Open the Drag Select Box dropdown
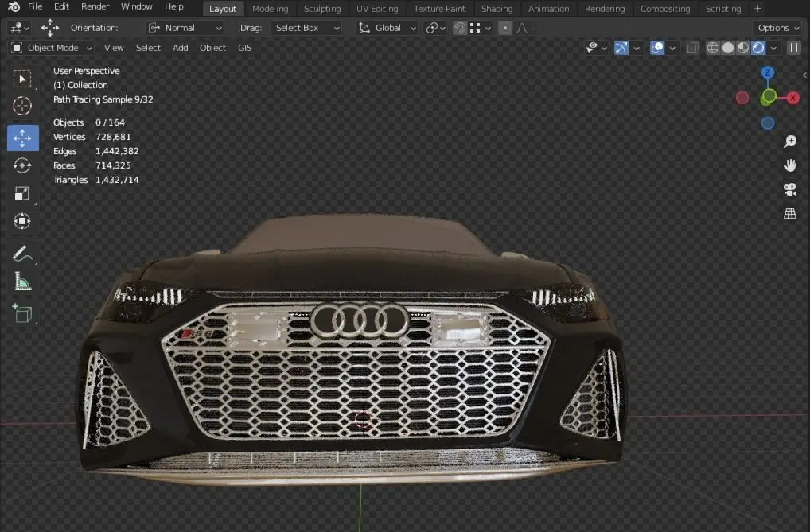Viewport: 810px width, 532px height. [x=307, y=28]
